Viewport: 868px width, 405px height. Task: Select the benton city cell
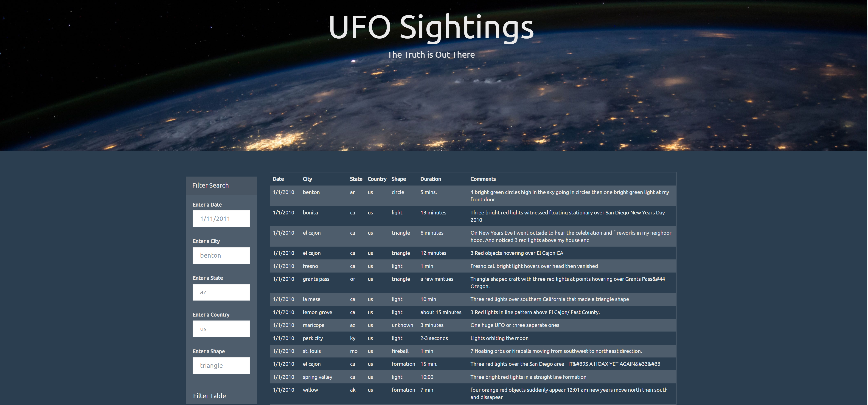tap(311, 192)
